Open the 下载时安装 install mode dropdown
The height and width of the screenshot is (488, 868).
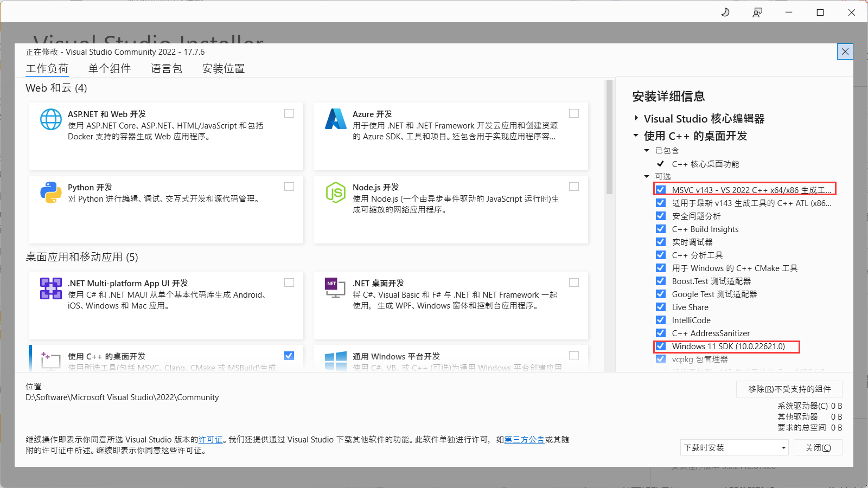(735, 447)
